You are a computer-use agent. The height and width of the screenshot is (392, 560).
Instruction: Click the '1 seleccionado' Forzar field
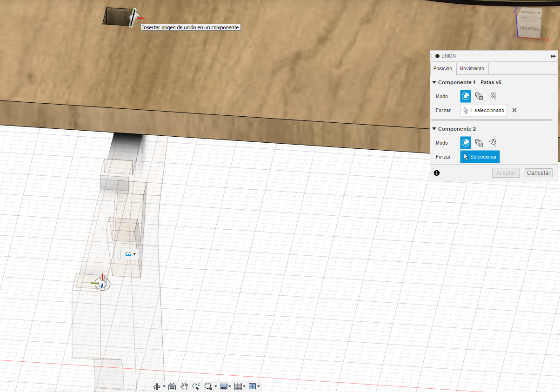(484, 110)
